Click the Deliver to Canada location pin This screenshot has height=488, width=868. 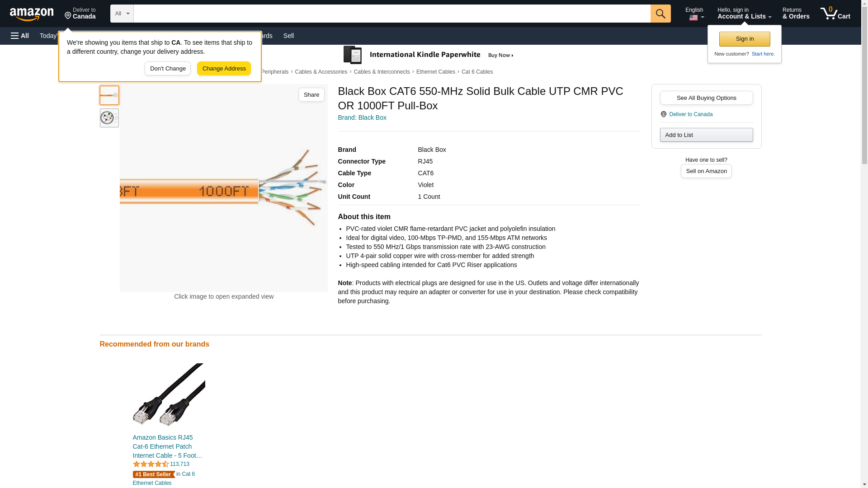(x=80, y=14)
